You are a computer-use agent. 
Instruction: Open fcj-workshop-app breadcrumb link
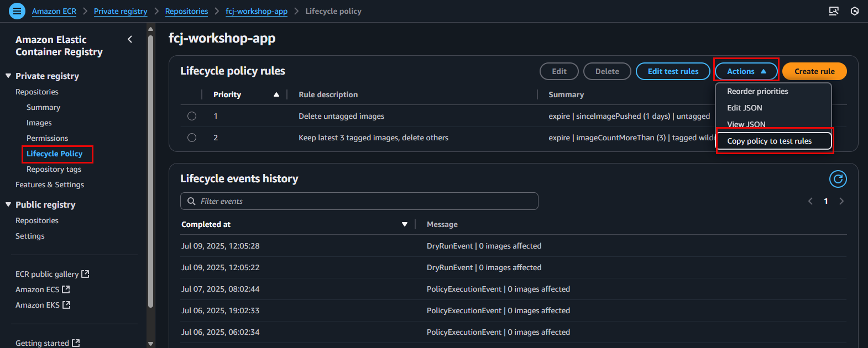pyautogui.click(x=257, y=11)
